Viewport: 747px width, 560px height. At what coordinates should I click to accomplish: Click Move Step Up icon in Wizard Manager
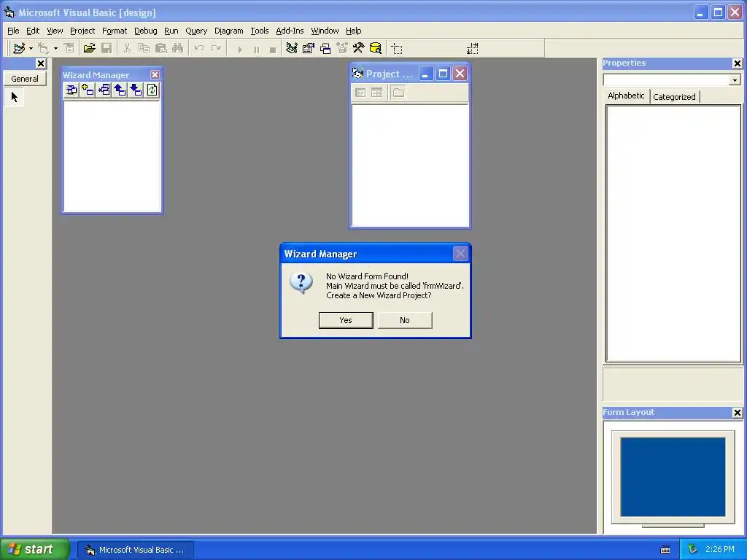[x=120, y=90]
